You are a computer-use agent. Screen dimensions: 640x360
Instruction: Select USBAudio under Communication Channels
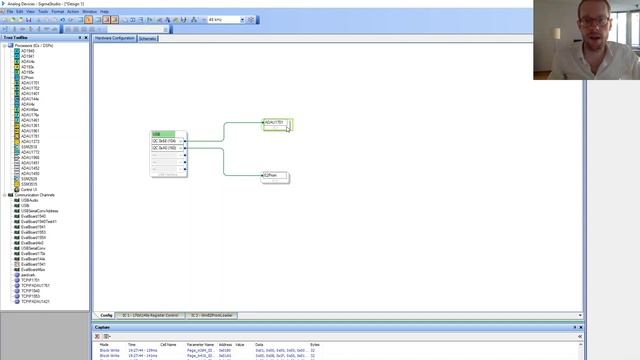[x=29, y=200]
